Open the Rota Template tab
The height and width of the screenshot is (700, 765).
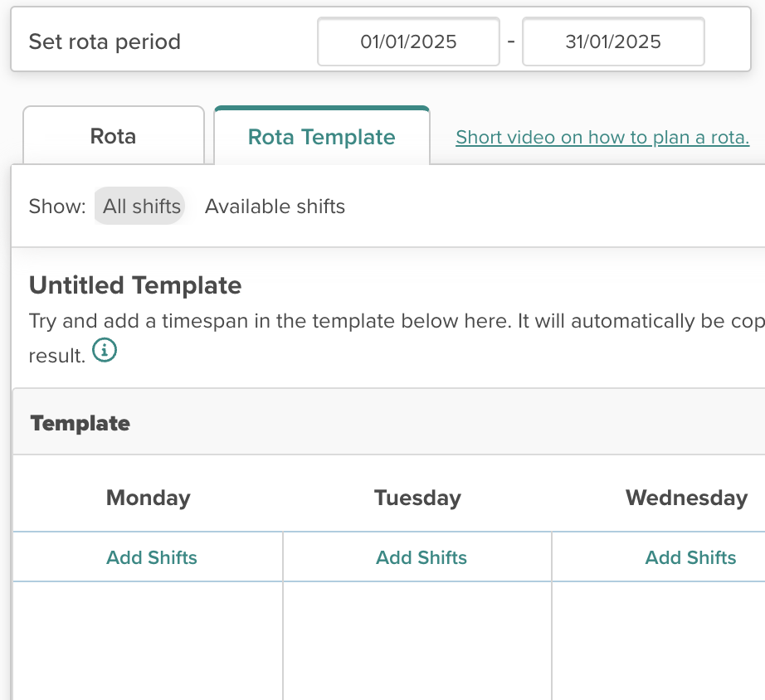[x=321, y=137]
